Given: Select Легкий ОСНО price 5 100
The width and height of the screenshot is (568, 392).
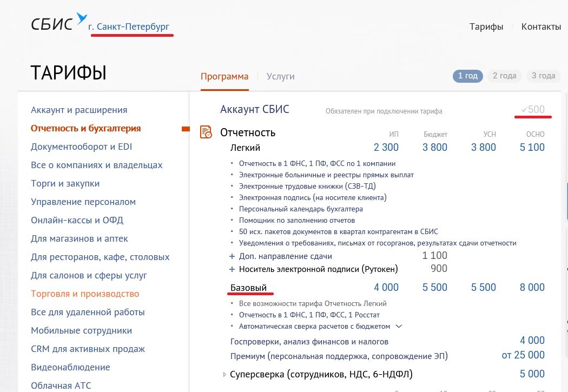Looking at the screenshot, I should 532,147.
